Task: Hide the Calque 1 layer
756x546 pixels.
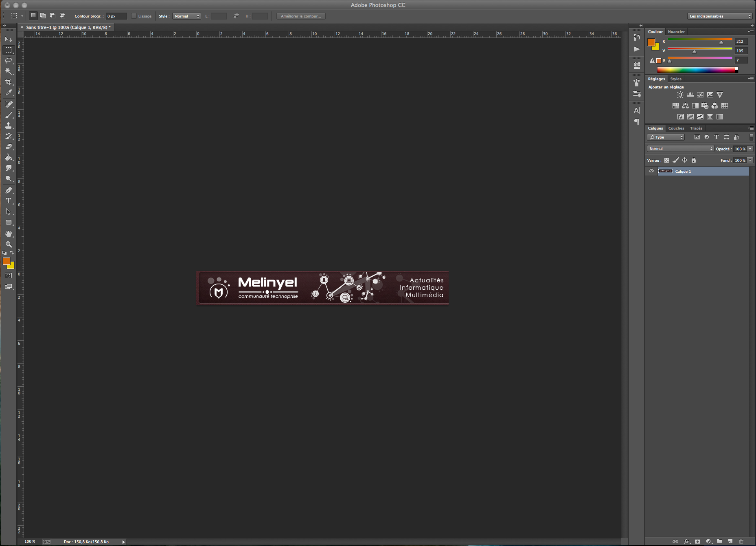Action: [x=651, y=171]
